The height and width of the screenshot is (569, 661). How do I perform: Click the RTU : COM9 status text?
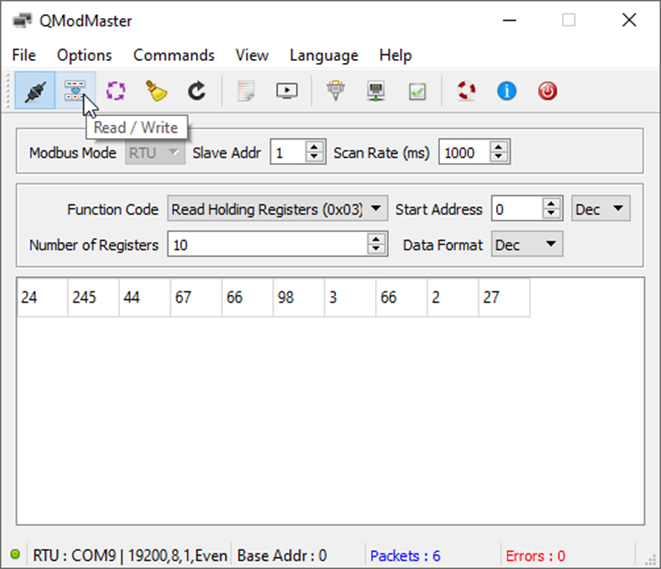[x=130, y=556]
